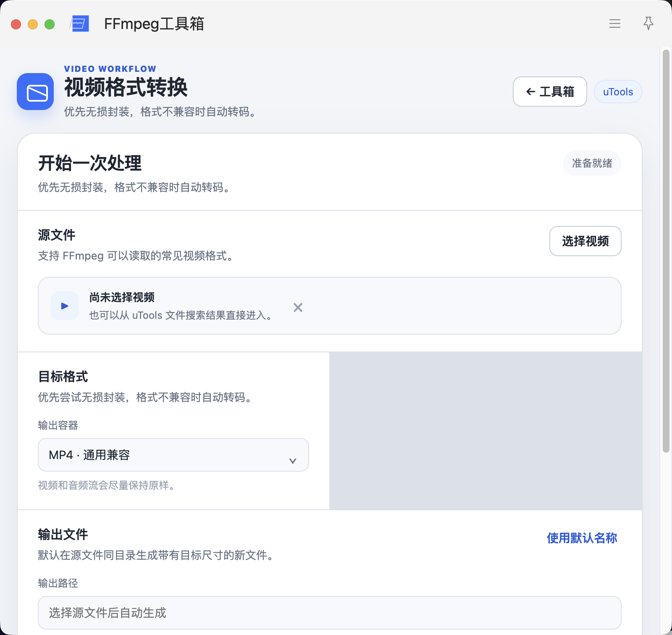Click the play icon beside 尚未选择视频
This screenshot has width=672, height=635.
(65, 306)
